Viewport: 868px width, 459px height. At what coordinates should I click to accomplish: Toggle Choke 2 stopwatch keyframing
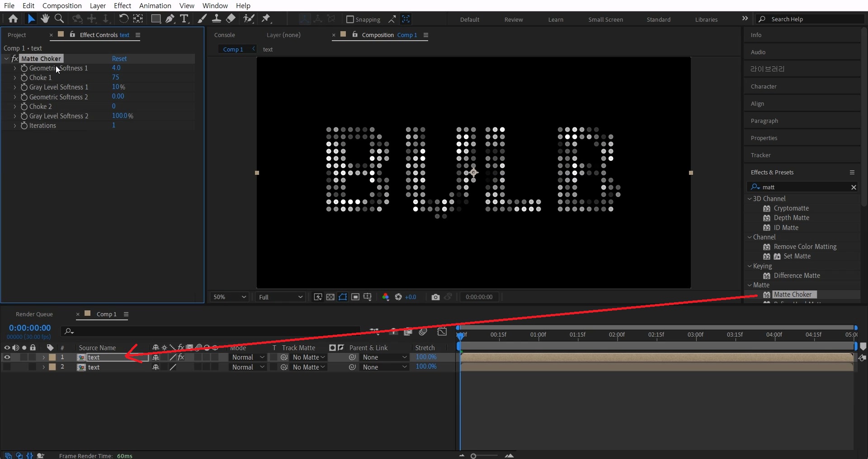[x=24, y=107]
